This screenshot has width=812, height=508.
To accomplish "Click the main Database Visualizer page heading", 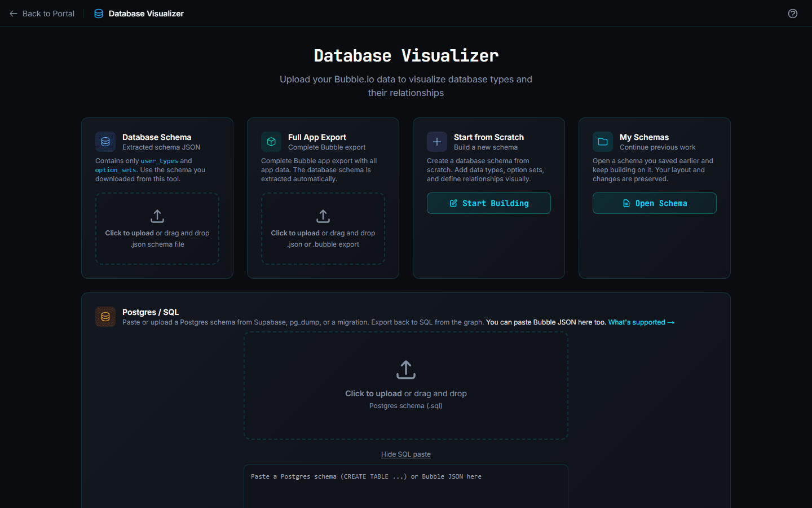I will pos(406,55).
